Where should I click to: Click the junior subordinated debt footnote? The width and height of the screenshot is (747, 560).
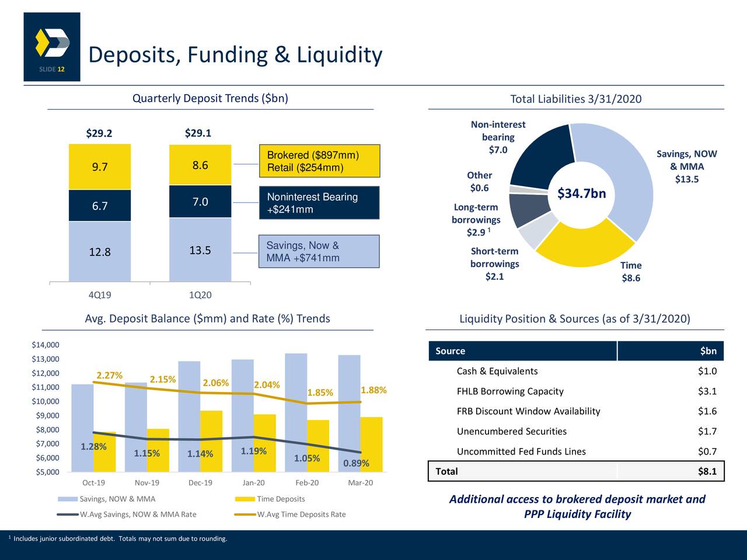[x=118, y=538]
